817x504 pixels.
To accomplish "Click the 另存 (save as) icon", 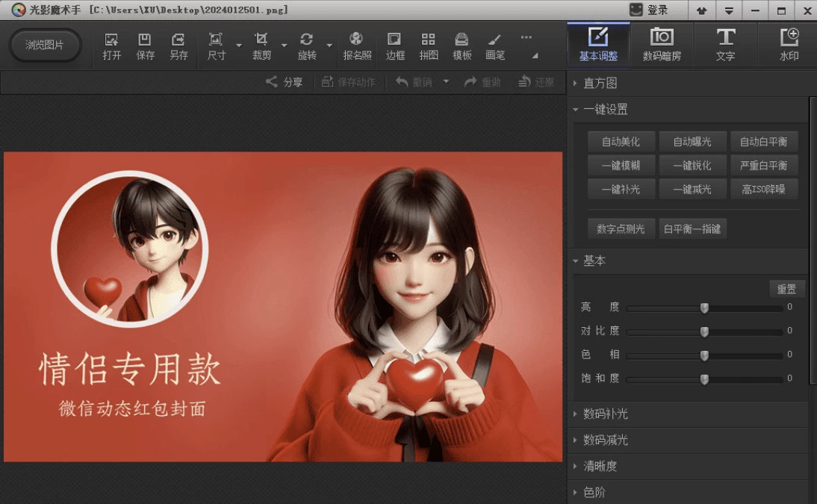I will click(178, 45).
